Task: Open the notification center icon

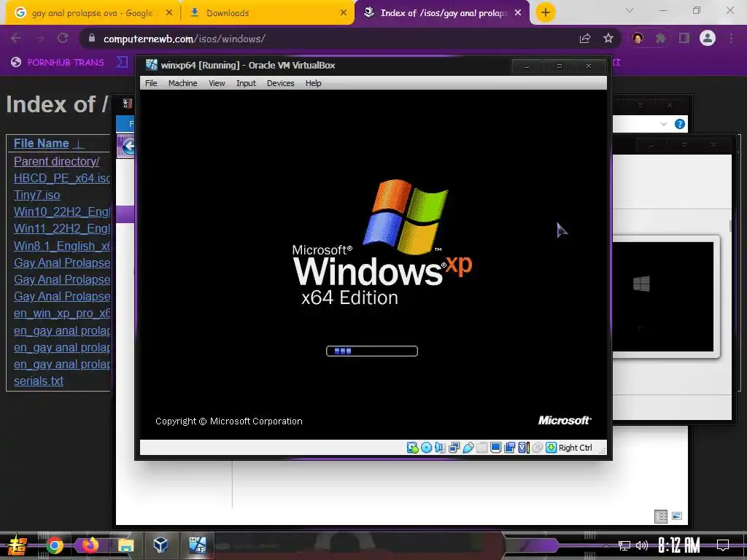Action: point(723,545)
